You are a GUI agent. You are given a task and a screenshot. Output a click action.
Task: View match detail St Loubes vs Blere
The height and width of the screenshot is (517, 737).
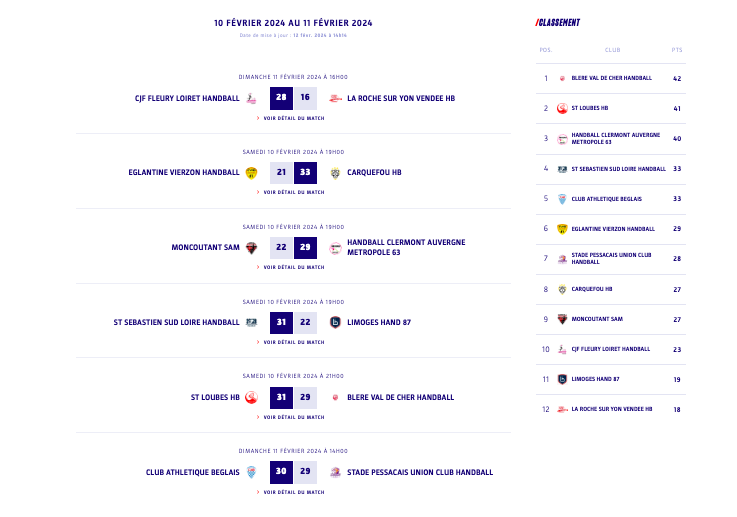pos(293,417)
